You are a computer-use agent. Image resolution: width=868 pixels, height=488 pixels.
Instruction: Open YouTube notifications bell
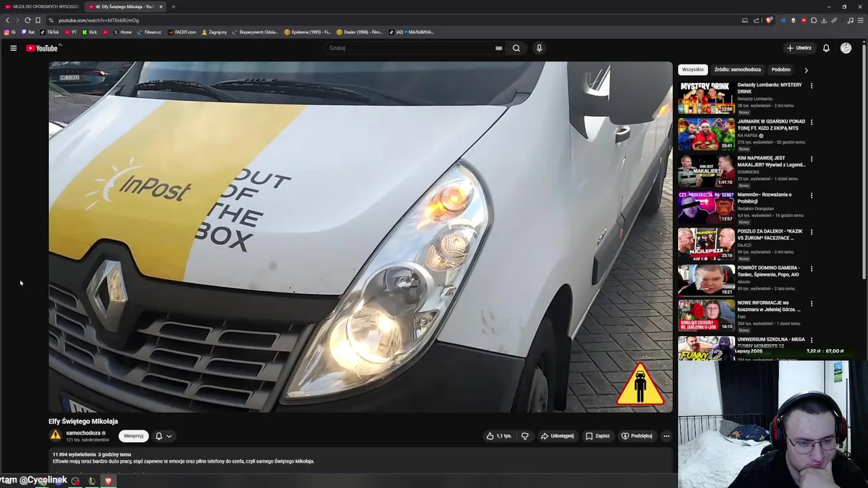(x=826, y=48)
